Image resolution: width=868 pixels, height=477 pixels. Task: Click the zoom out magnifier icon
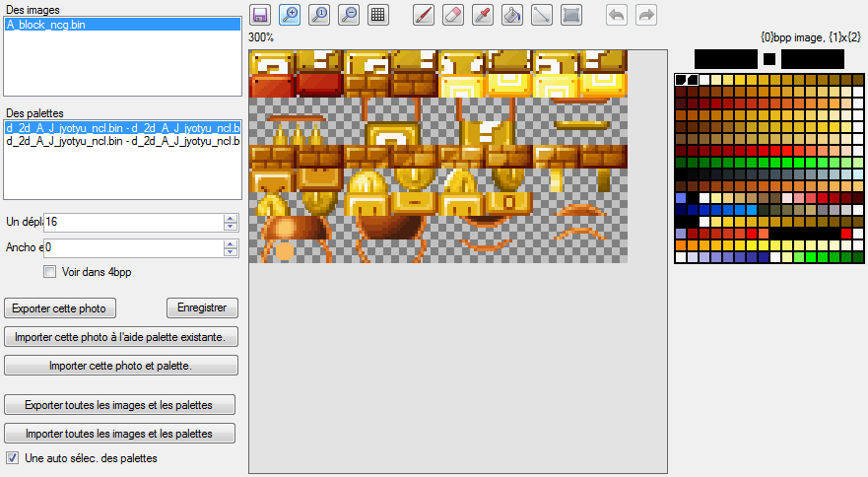coord(349,15)
